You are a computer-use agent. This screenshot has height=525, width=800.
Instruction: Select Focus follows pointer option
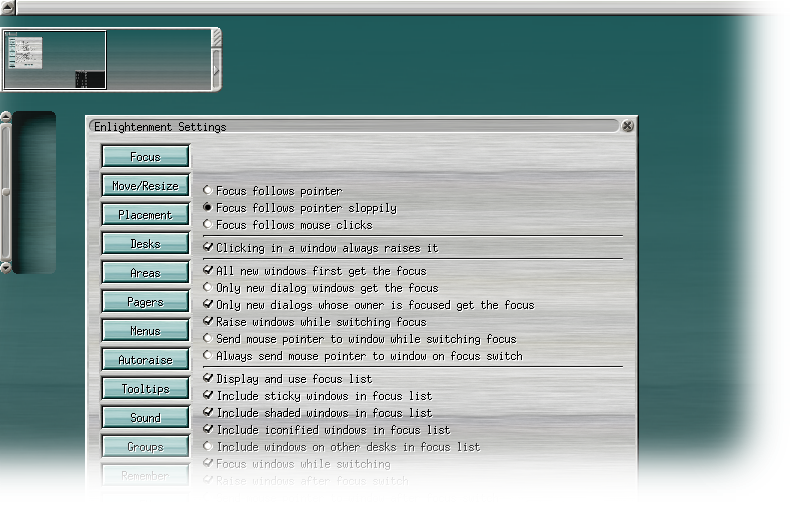point(272,191)
